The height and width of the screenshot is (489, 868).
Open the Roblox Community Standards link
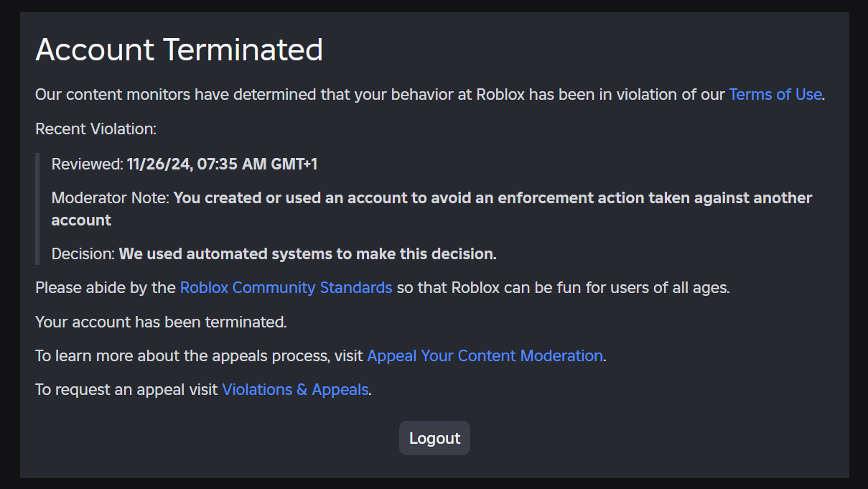pyautogui.click(x=286, y=288)
